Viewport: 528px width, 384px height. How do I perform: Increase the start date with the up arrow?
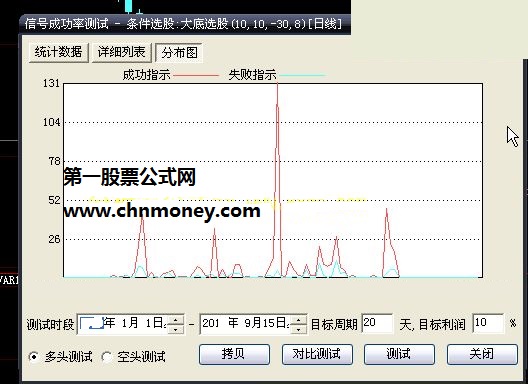176,319
